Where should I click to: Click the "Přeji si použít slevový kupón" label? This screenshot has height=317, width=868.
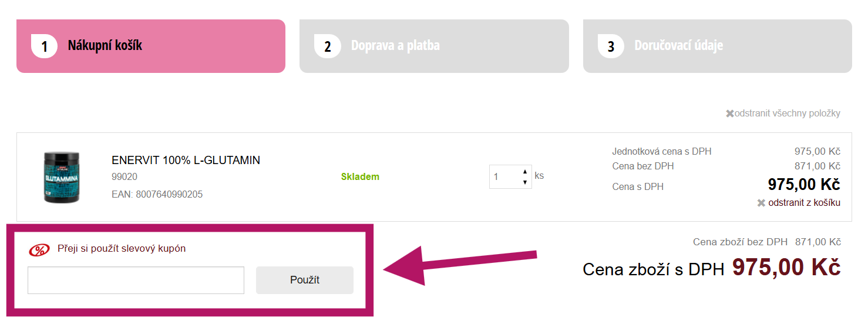(x=122, y=249)
